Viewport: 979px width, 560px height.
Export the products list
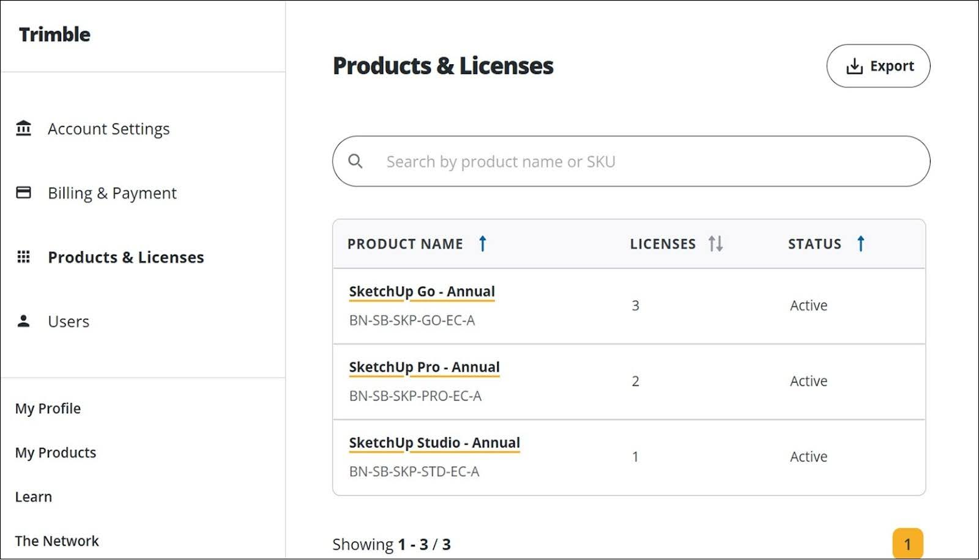coord(878,66)
